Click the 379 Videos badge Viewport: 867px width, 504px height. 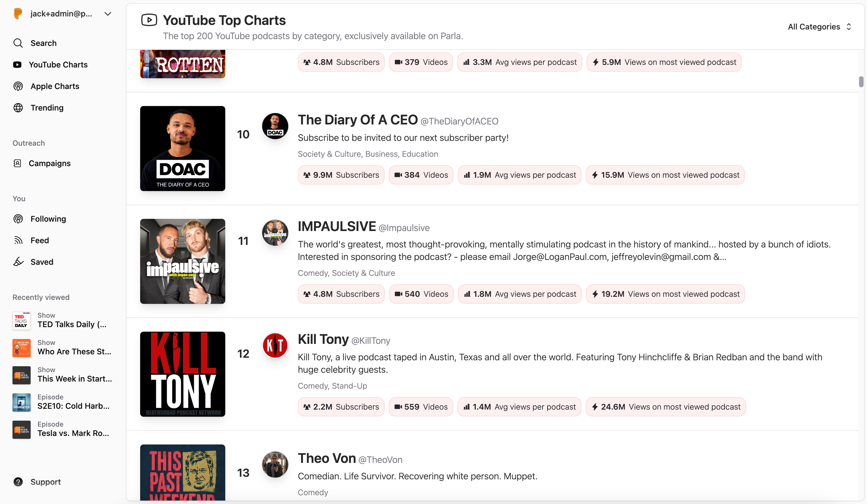pyautogui.click(x=421, y=62)
